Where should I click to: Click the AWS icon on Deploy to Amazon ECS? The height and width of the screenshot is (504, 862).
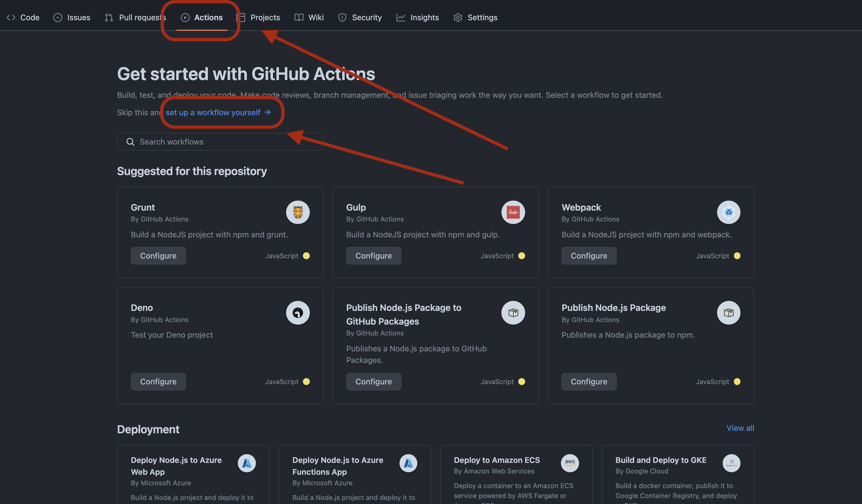pyautogui.click(x=570, y=463)
